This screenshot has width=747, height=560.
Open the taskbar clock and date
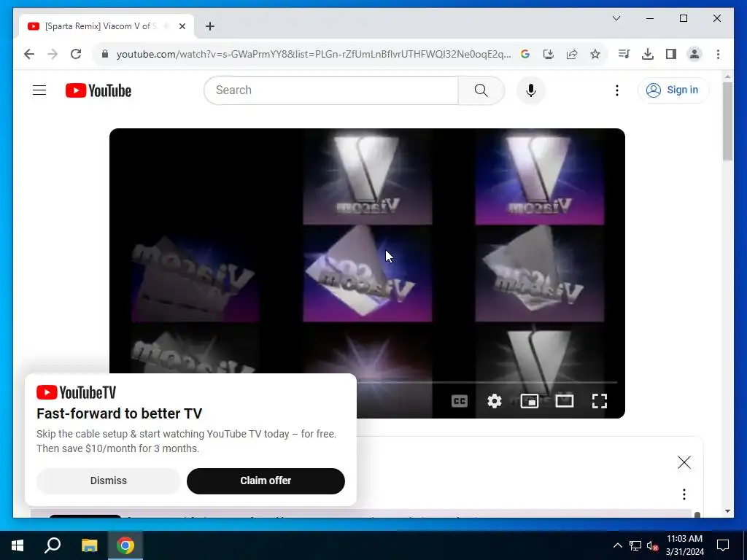click(x=684, y=545)
